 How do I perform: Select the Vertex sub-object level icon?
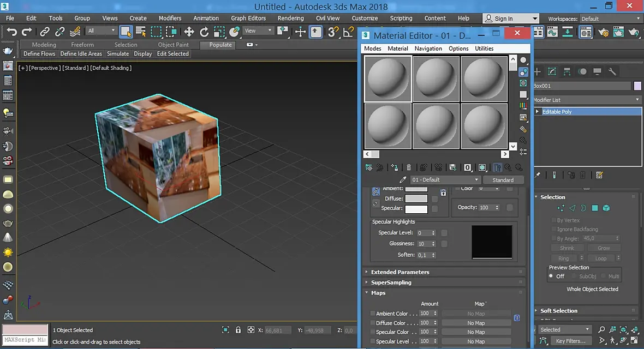tap(560, 208)
